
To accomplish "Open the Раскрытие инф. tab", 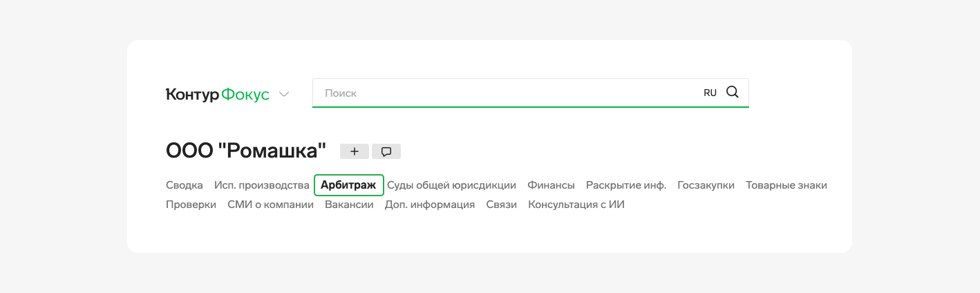I will click(x=625, y=185).
